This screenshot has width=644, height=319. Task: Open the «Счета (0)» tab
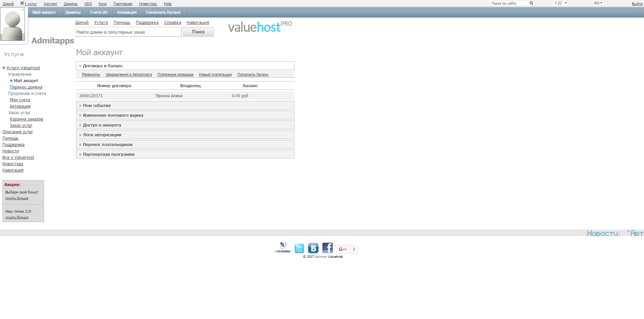[x=98, y=12]
